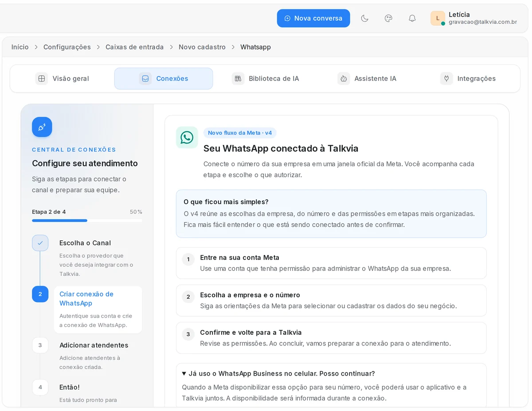
Task: Open Caixas de entrada breadcrumb link
Action: pyautogui.click(x=134, y=47)
